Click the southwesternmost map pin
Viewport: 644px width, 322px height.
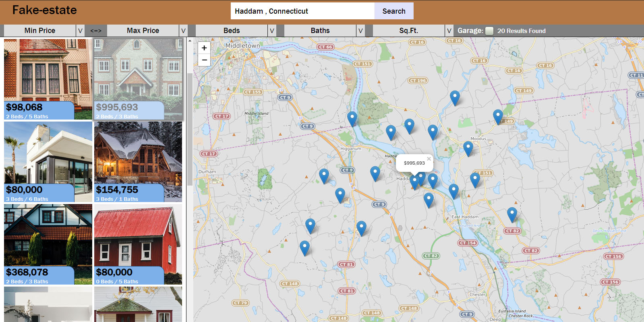[x=304, y=247]
